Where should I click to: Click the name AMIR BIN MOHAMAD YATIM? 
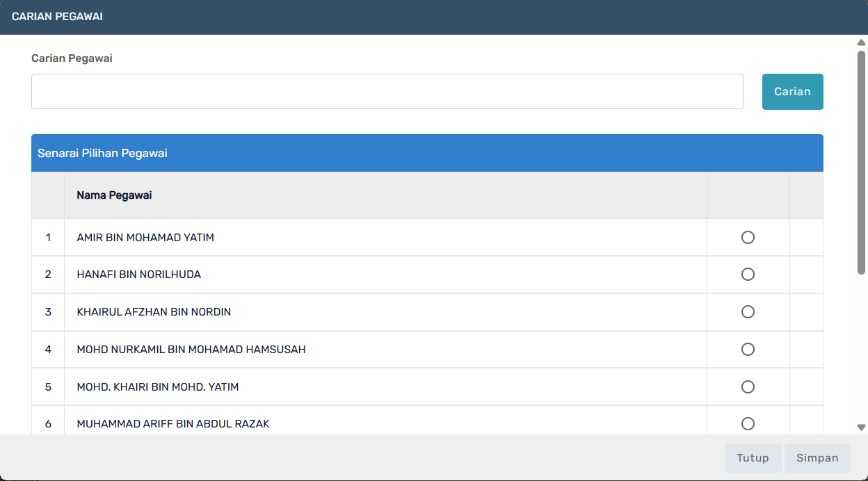coord(145,238)
